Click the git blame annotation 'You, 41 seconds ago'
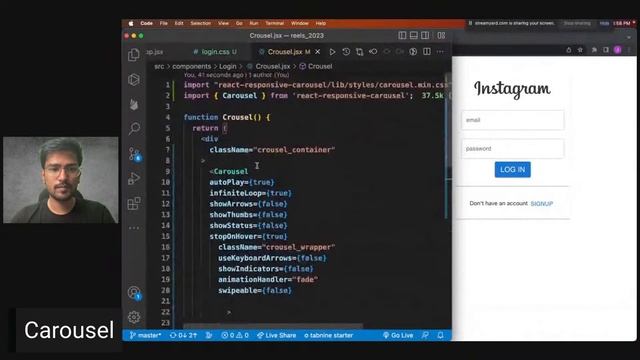 tap(236, 75)
